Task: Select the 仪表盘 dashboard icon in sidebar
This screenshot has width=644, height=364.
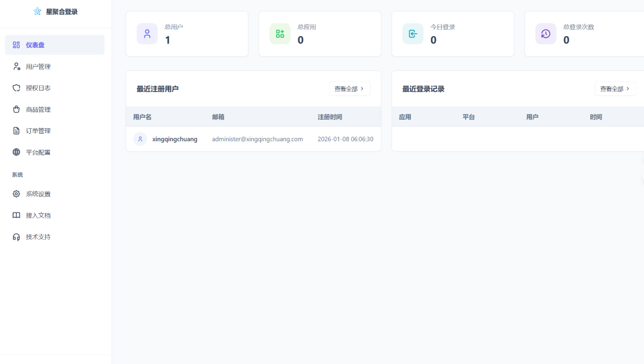Action: [x=16, y=45]
